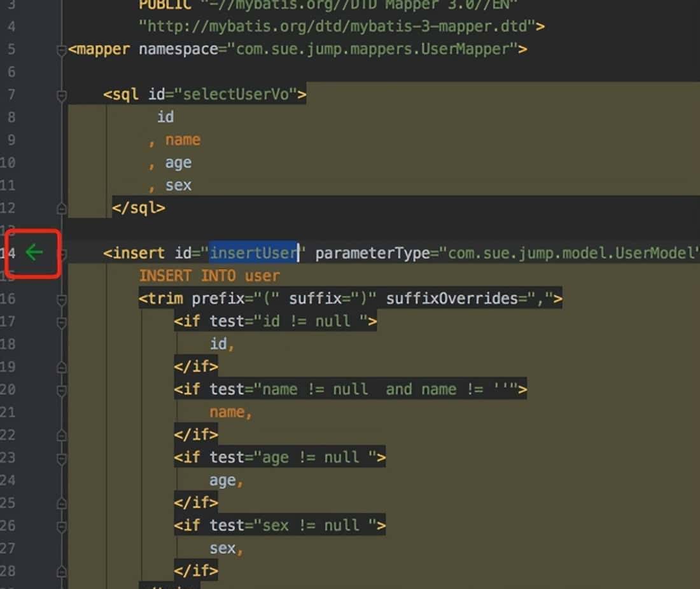Click line number 21 in the gutter
Image resolution: width=700 pixels, height=589 pixels.
[8, 412]
